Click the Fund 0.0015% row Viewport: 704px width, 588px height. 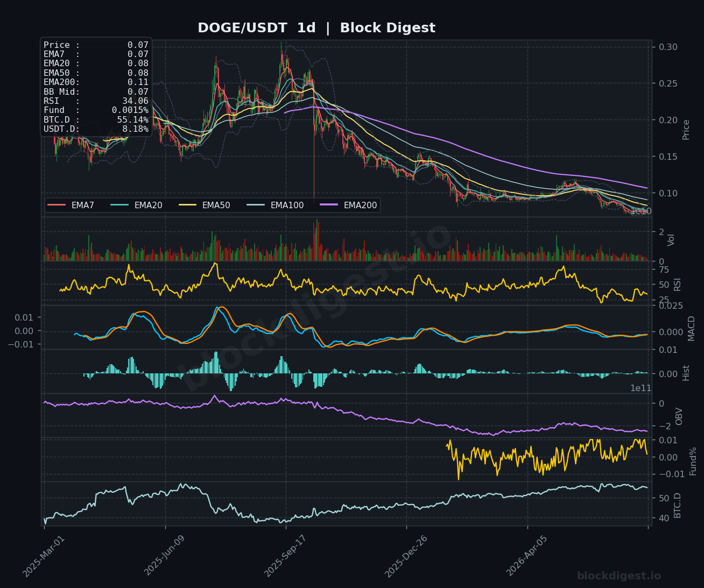(x=96, y=110)
